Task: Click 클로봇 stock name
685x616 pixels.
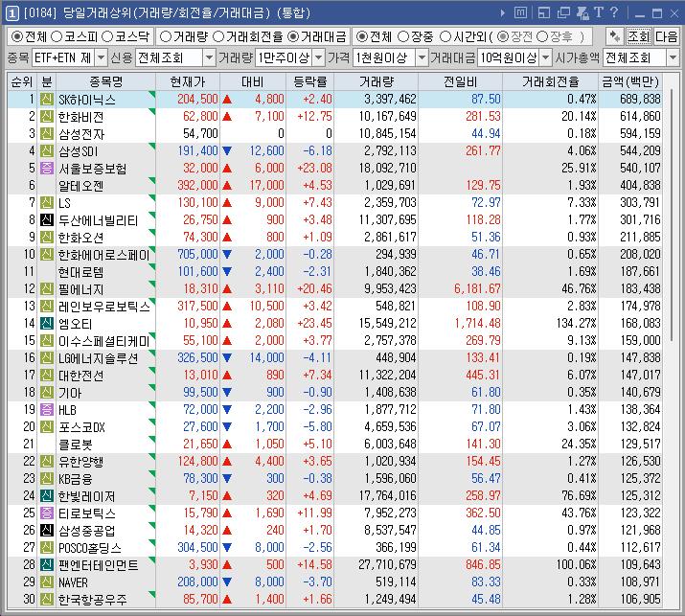Action: (76, 445)
